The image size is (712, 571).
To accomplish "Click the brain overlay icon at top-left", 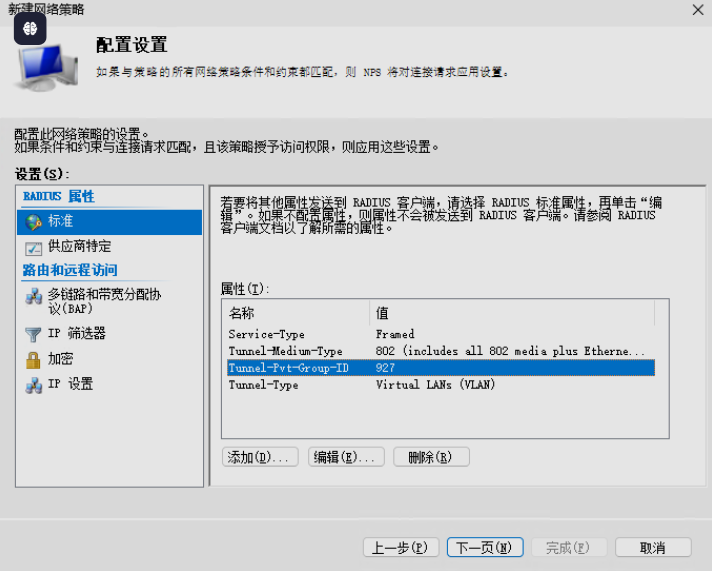I will [30, 29].
